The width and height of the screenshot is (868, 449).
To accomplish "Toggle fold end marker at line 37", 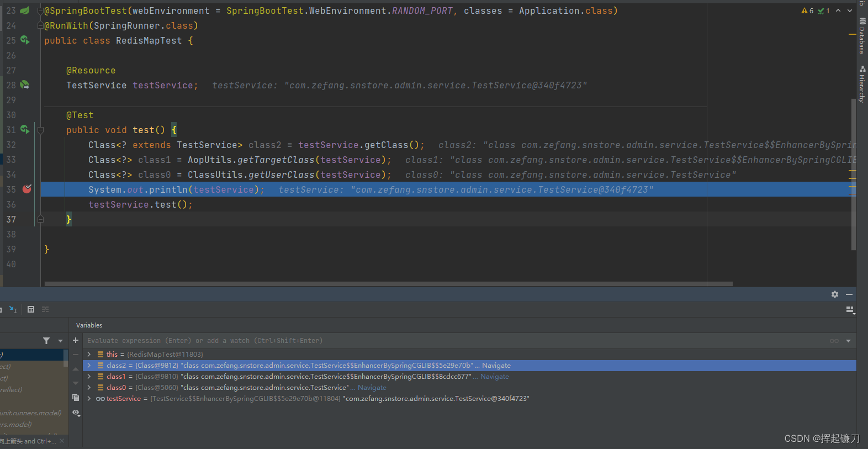I will click(40, 219).
